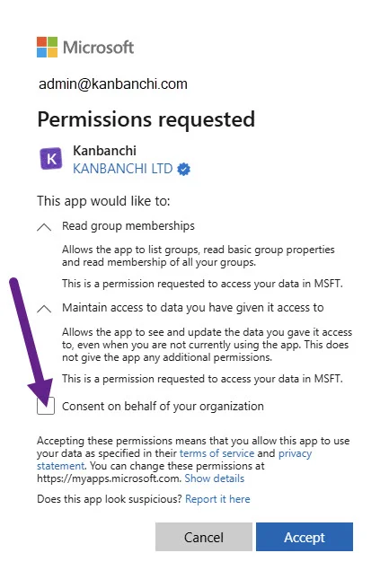The image size is (389, 588).
Task: Click the Microsoft four-color logo
Action: (x=47, y=47)
